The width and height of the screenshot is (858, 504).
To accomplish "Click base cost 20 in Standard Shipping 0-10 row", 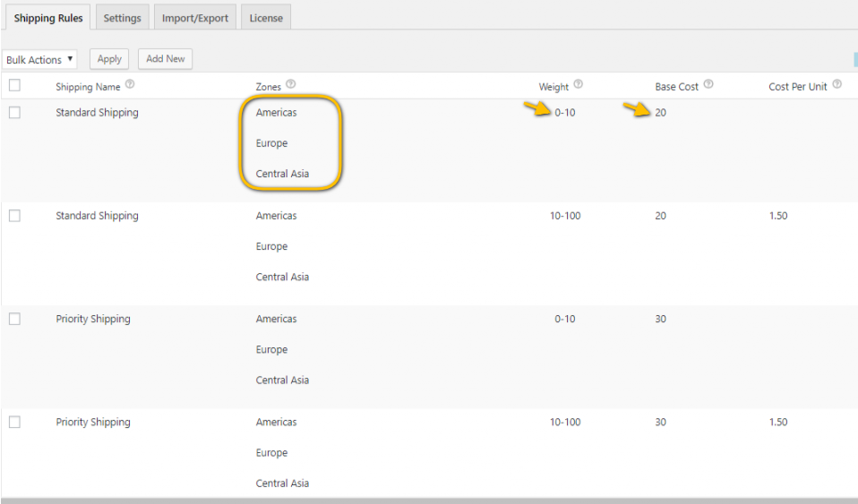I will pyautogui.click(x=660, y=112).
